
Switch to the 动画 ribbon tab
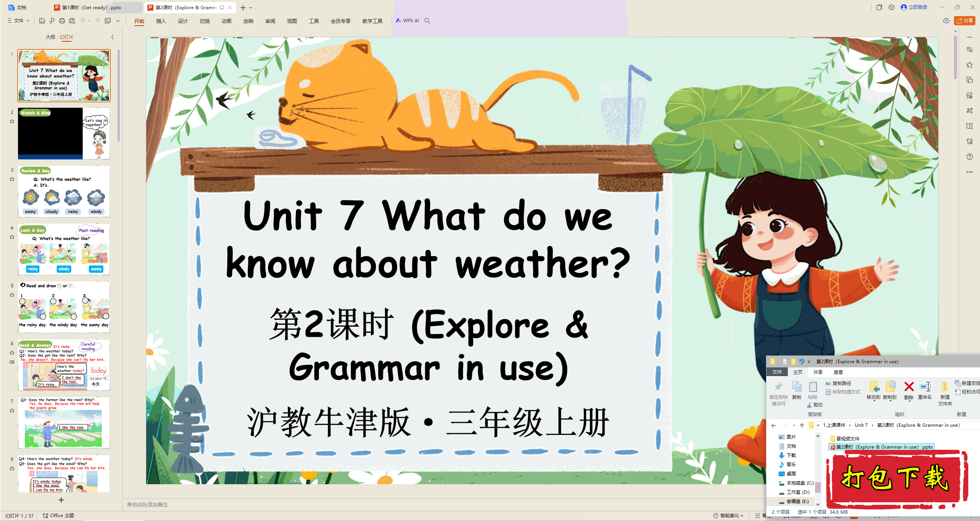[226, 21]
